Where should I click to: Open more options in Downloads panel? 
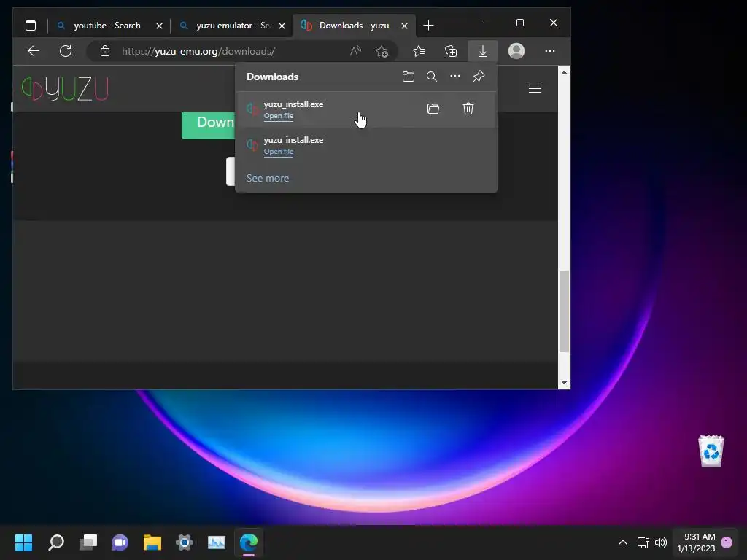tap(455, 76)
